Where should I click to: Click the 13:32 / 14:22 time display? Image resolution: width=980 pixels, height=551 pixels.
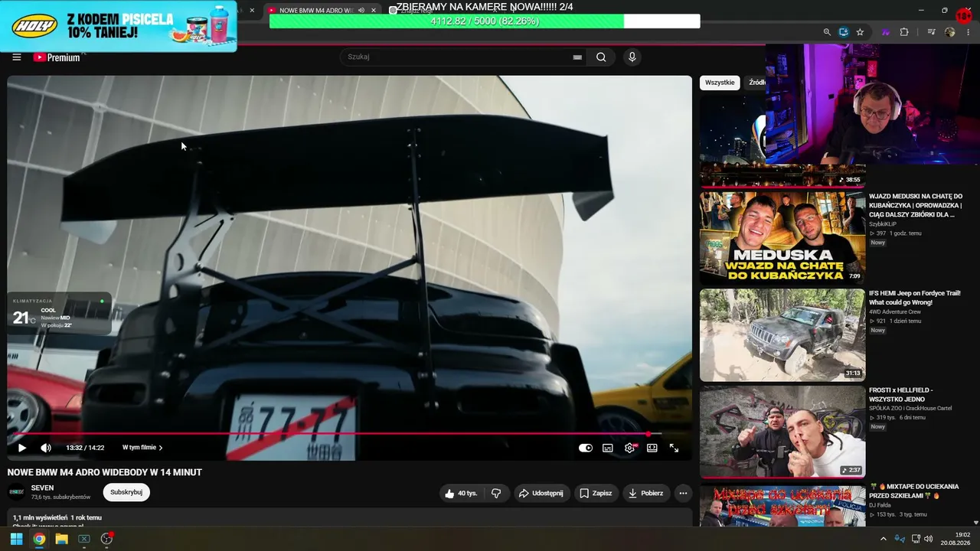85,448
